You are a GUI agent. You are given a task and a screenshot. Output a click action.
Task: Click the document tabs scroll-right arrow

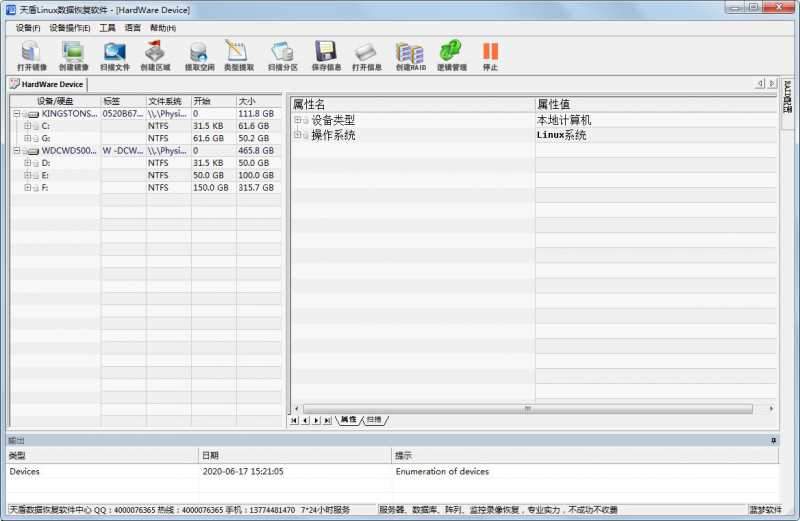(x=771, y=84)
